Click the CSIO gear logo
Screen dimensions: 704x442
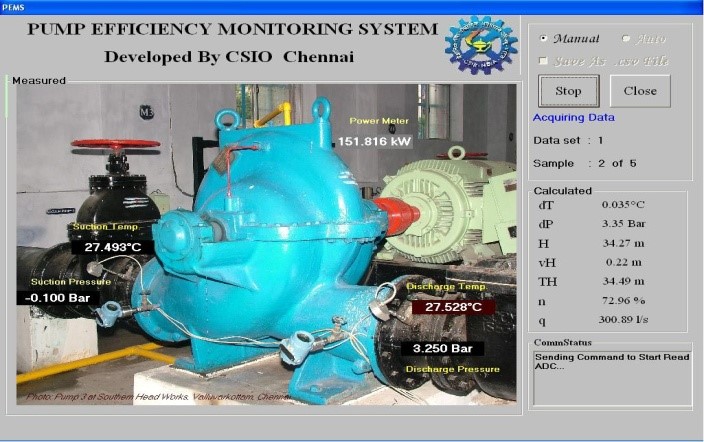point(481,43)
